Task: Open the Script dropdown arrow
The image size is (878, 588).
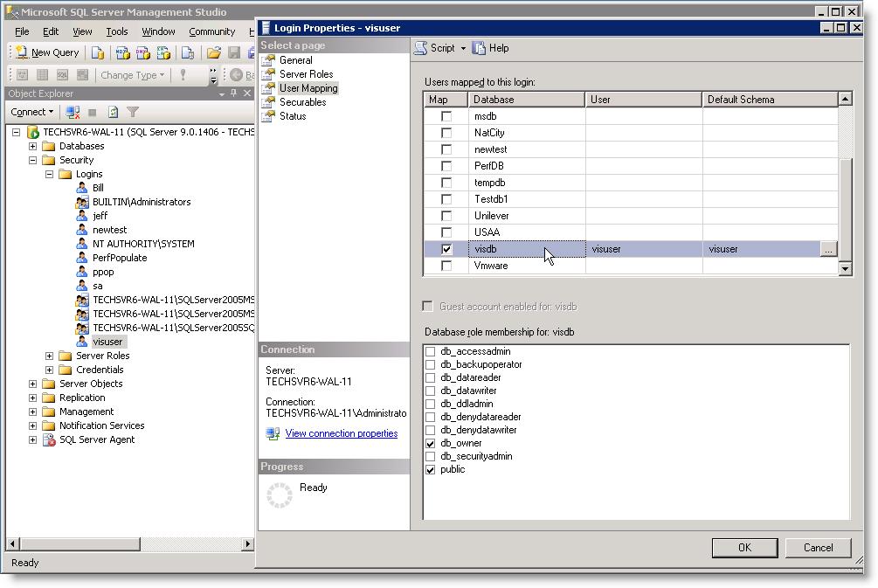Action: pos(463,49)
